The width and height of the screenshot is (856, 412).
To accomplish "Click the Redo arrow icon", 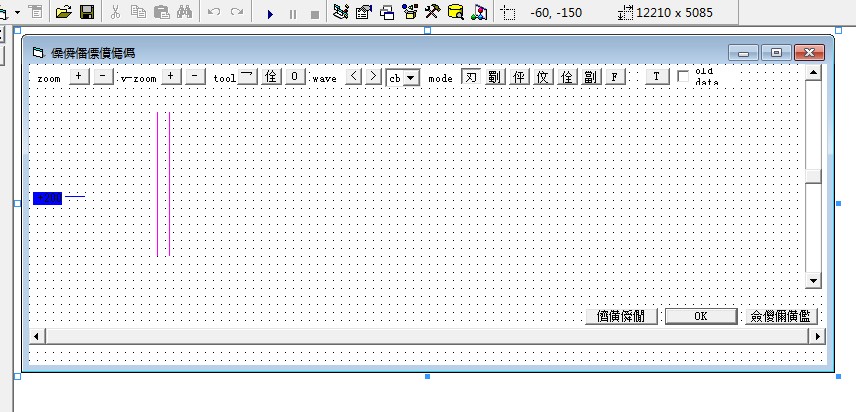I will (x=236, y=12).
